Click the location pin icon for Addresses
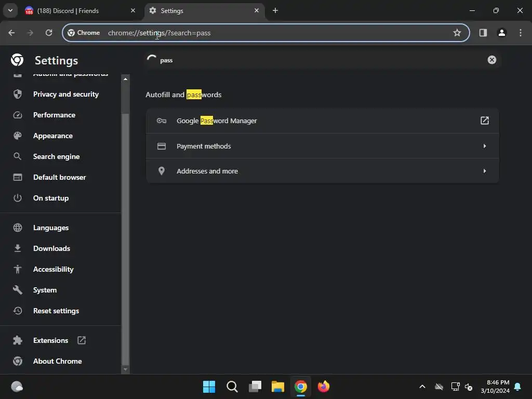This screenshot has height=399, width=532. (x=162, y=170)
